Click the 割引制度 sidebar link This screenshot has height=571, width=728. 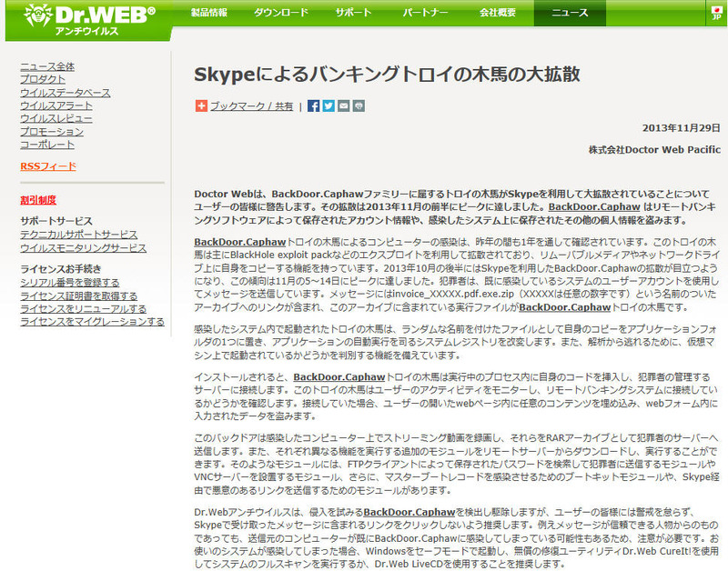(x=37, y=200)
